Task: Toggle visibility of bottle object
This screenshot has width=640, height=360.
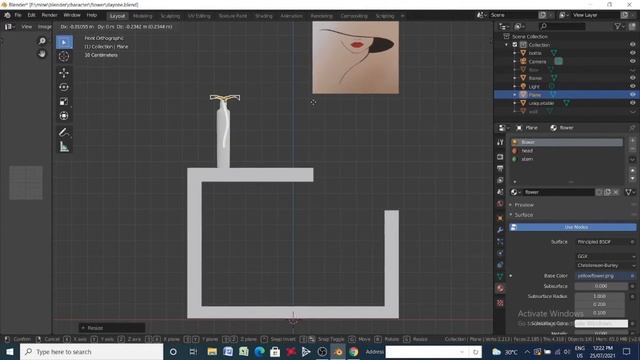Action: click(632, 53)
